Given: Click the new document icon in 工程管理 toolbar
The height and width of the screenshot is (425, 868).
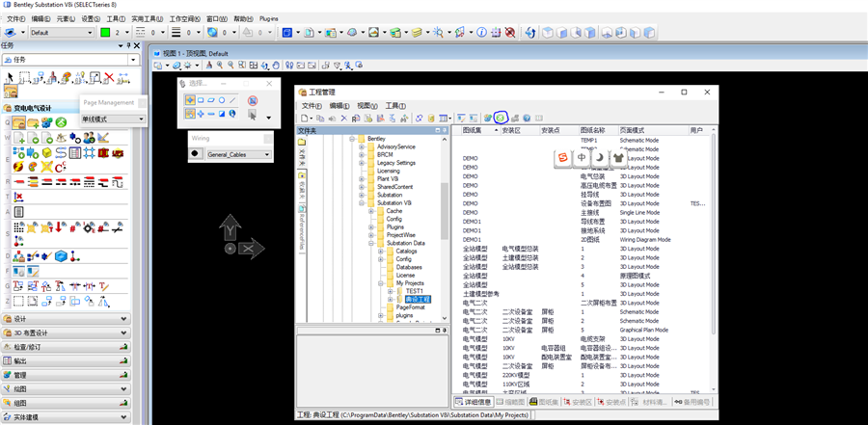Looking at the screenshot, I should tap(304, 118).
